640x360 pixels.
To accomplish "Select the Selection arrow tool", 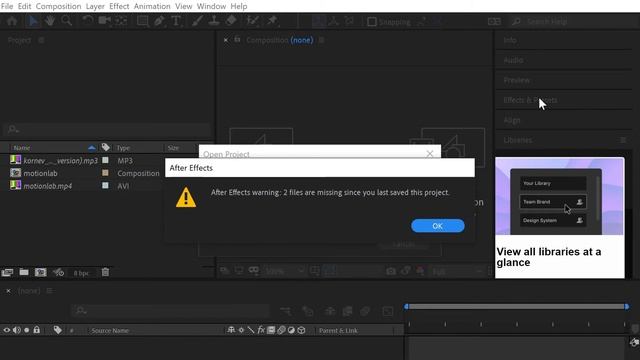I will click(x=33, y=21).
